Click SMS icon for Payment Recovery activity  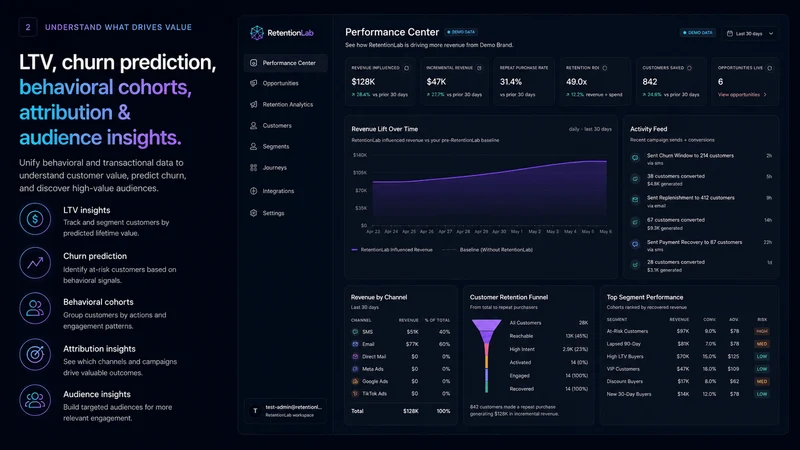(635, 244)
